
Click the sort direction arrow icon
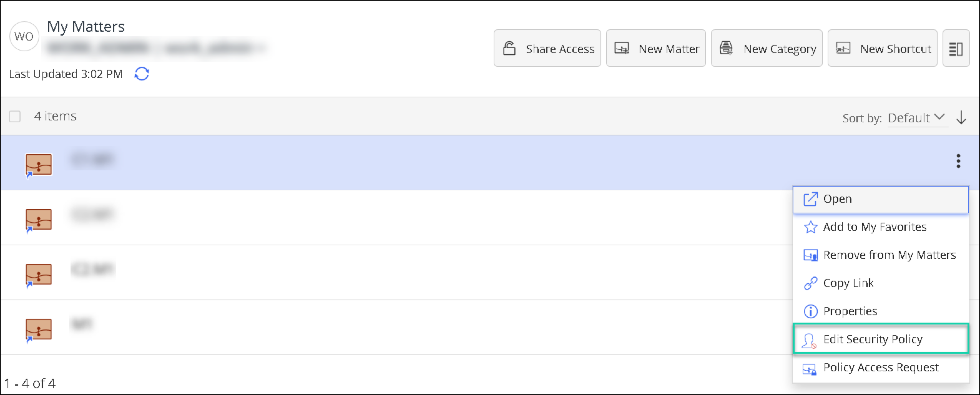[961, 118]
